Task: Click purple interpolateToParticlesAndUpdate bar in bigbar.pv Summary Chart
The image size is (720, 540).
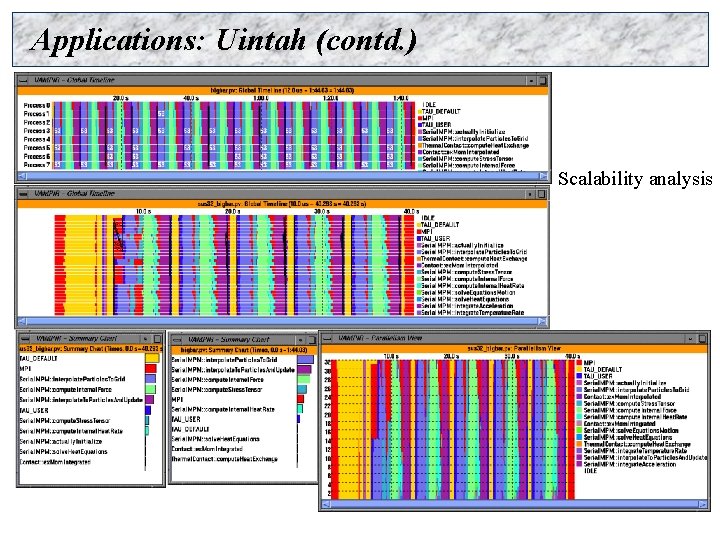Action: 304,369
